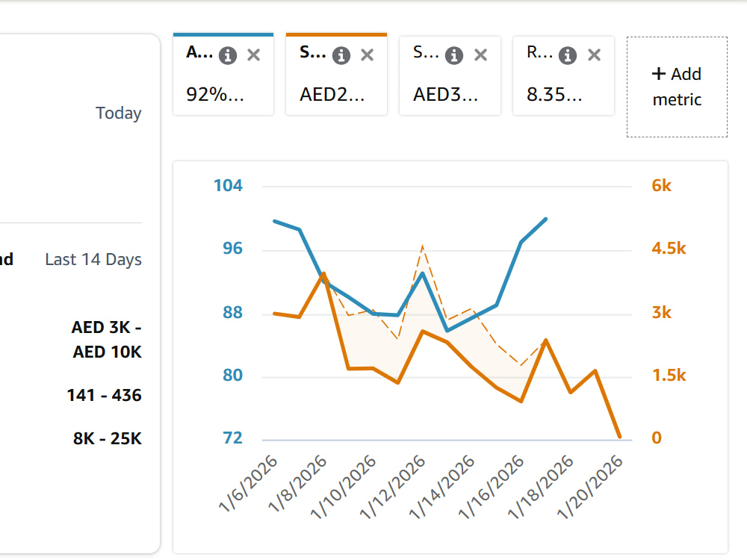Click the orange line point at 1/20/2026
The height and width of the screenshot is (560, 747).
pyautogui.click(x=620, y=436)
